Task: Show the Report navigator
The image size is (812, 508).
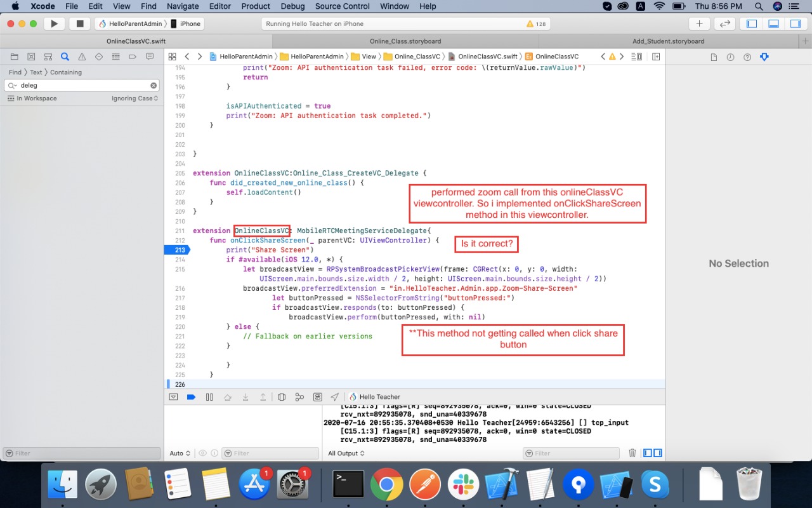Action: [x=150, y=57]
